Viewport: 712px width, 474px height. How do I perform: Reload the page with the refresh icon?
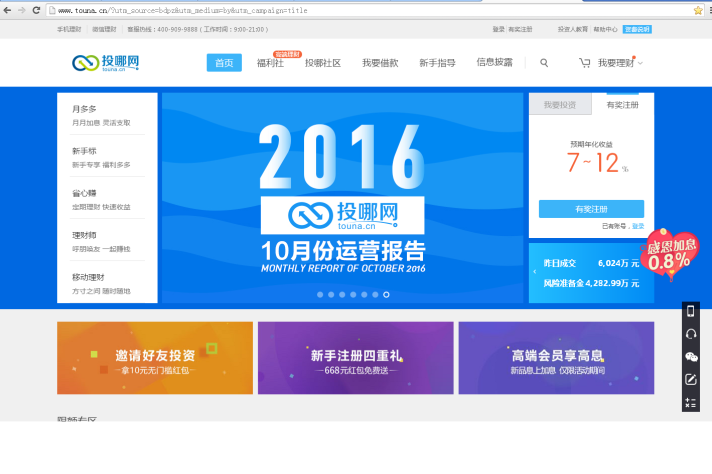pos(36,10)
